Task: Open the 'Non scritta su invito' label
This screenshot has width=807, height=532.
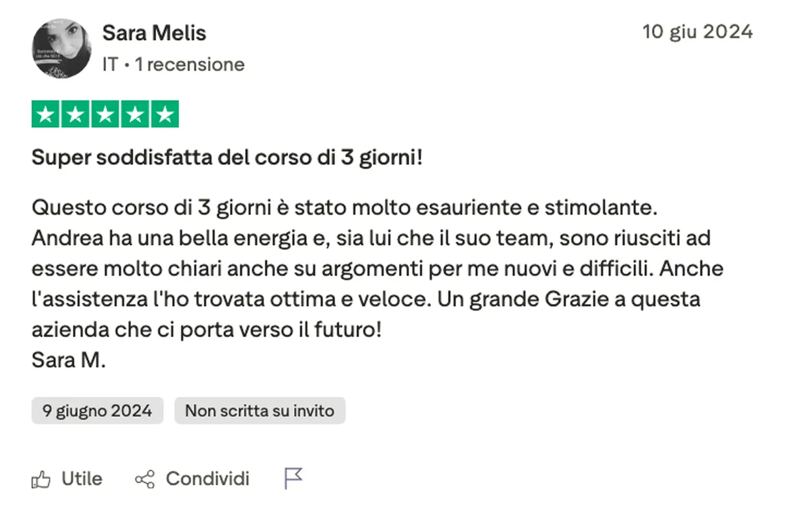Action: tap(259, 411)
